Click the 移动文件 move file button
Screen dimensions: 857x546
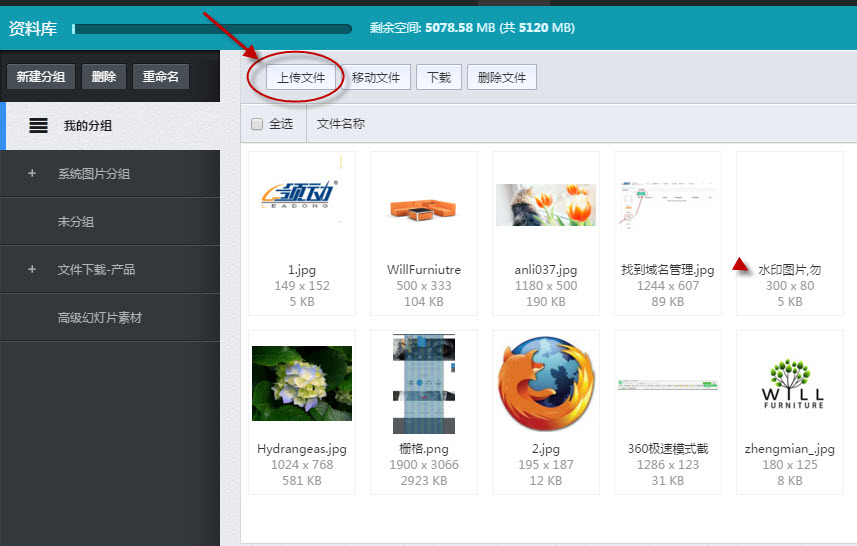tap(376, 78)
